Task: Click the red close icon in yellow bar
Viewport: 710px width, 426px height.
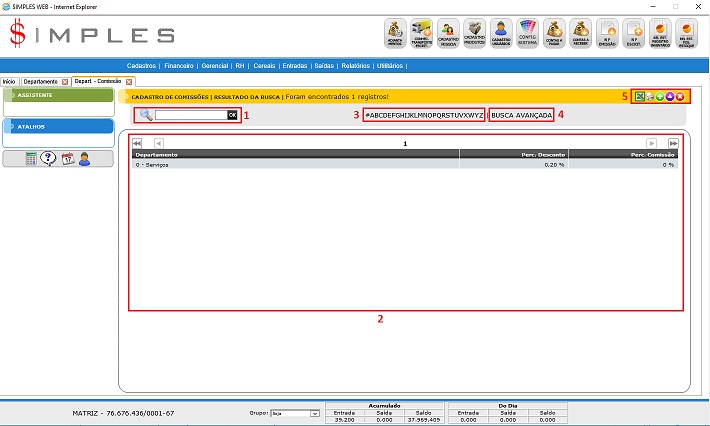Action: [680, 96]
